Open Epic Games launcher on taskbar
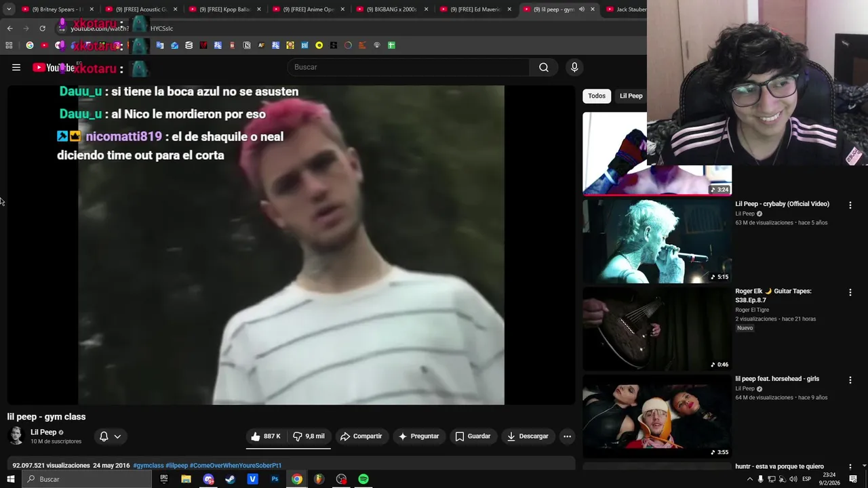The width and height of the screenshot is (868, 488). [x=163, y=479]
